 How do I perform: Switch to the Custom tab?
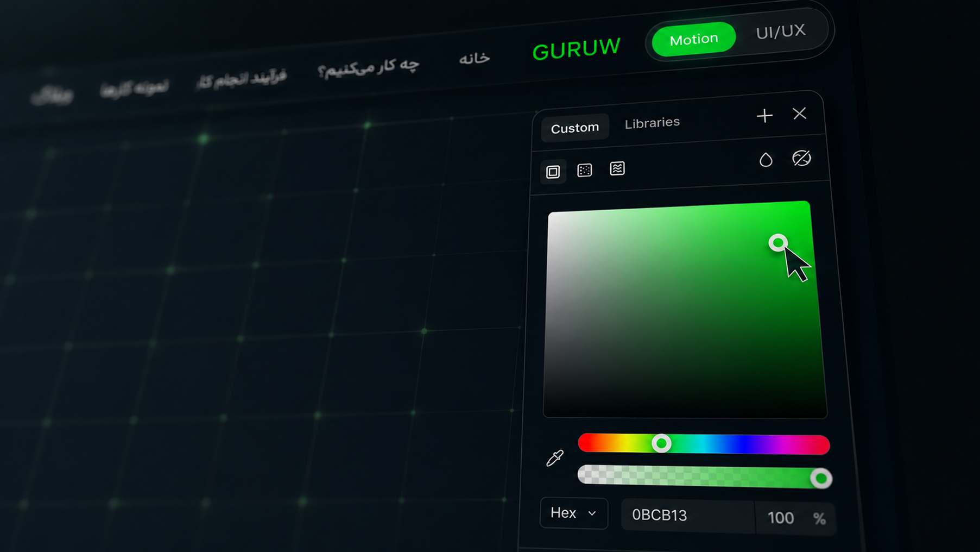coord(575,128)
